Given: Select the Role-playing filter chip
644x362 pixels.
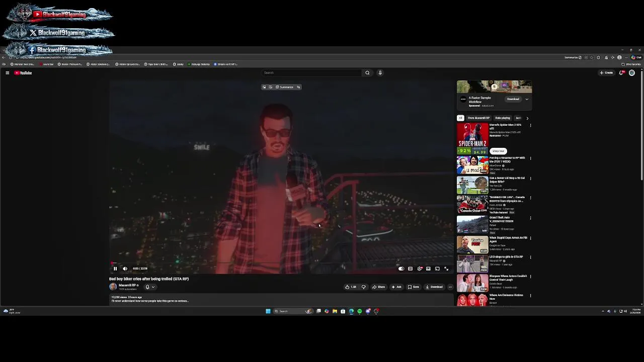Looking at the screenshot, I should pos(503,118).
